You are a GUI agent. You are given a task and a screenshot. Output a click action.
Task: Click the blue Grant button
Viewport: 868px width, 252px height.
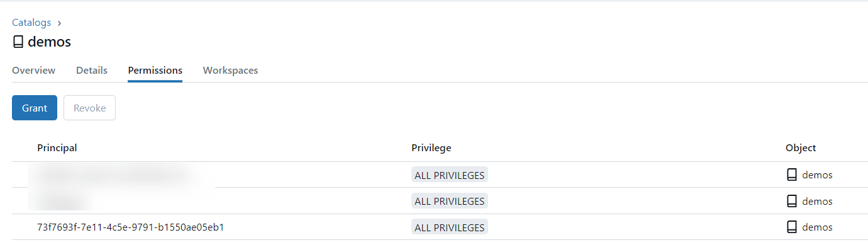[x=35, y=108]
